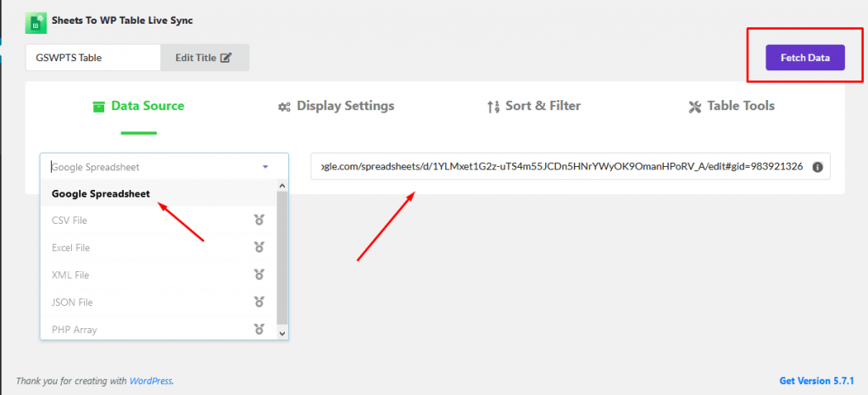Viewport: 868px width, 395px height.
Task: Click the dropdown list scrollbar down arrow
Action: tap(281, 332)
